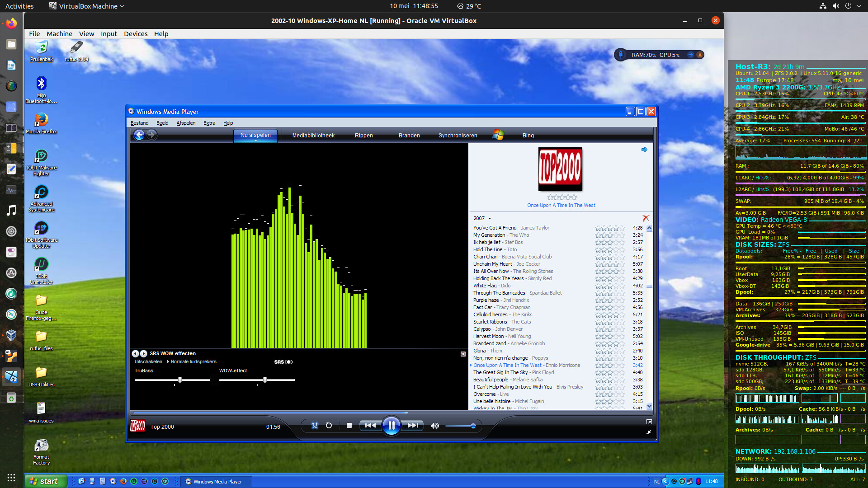The image size is (868, 488).
Task: Select the song Fast Car in playlist
Action: [x=482, y=307]
